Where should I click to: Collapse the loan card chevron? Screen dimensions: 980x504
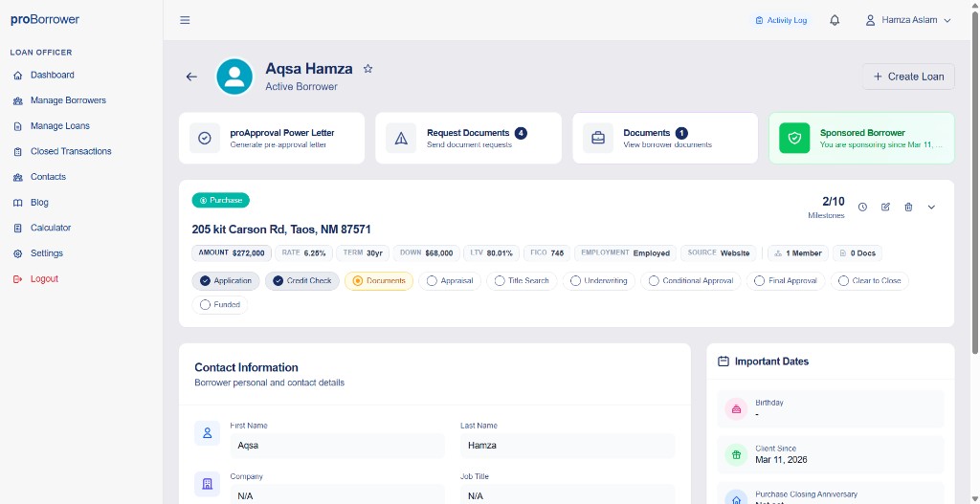tap(931, 207)
